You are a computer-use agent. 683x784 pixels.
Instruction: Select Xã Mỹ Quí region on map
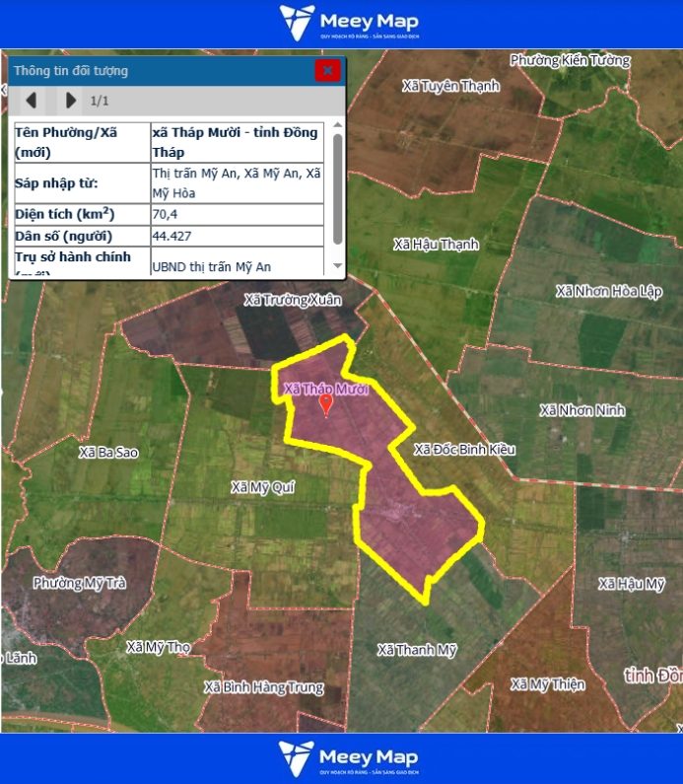(262, 487)
